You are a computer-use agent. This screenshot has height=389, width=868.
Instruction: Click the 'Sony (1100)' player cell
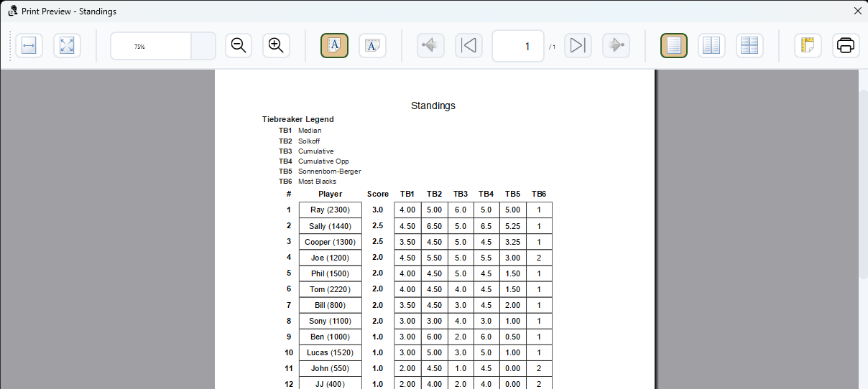pyautogui.click(x=331, y=321)
